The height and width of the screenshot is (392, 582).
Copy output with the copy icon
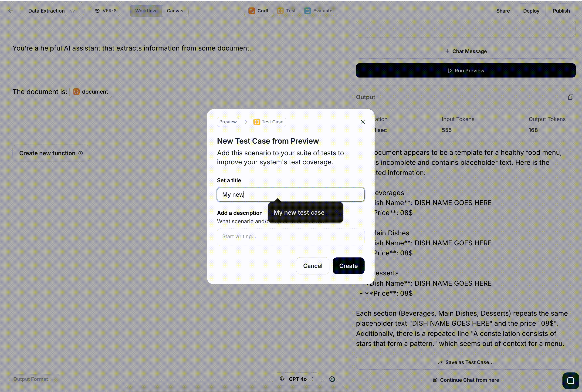pyautogui.click(x=571, y=97)
